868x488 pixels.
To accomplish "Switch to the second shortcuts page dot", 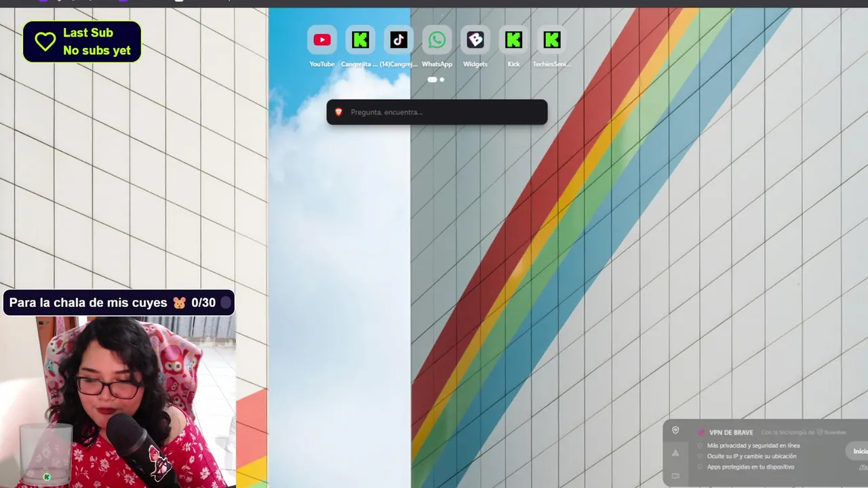I will [x=442, y=79].
